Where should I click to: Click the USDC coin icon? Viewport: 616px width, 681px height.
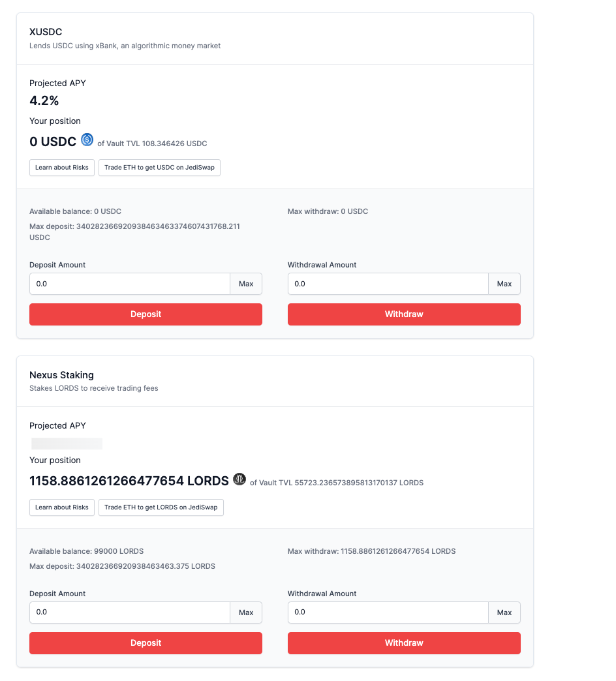(x=87, y=140)
